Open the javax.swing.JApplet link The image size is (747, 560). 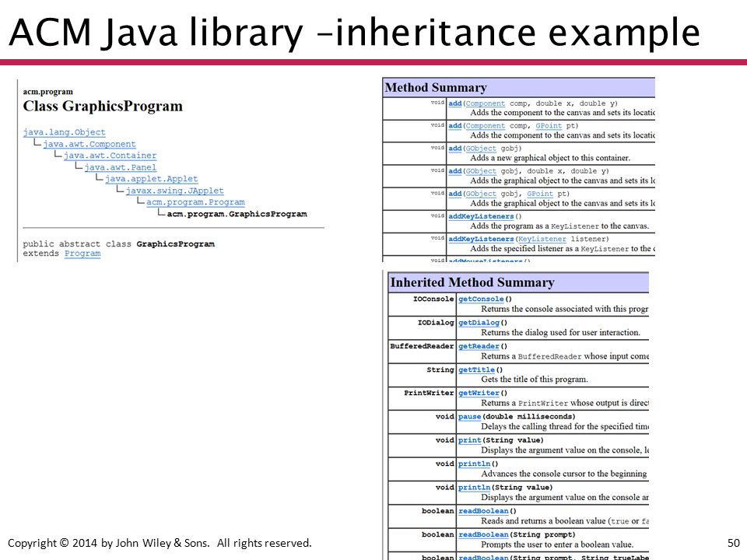click(x=175, y=191)
